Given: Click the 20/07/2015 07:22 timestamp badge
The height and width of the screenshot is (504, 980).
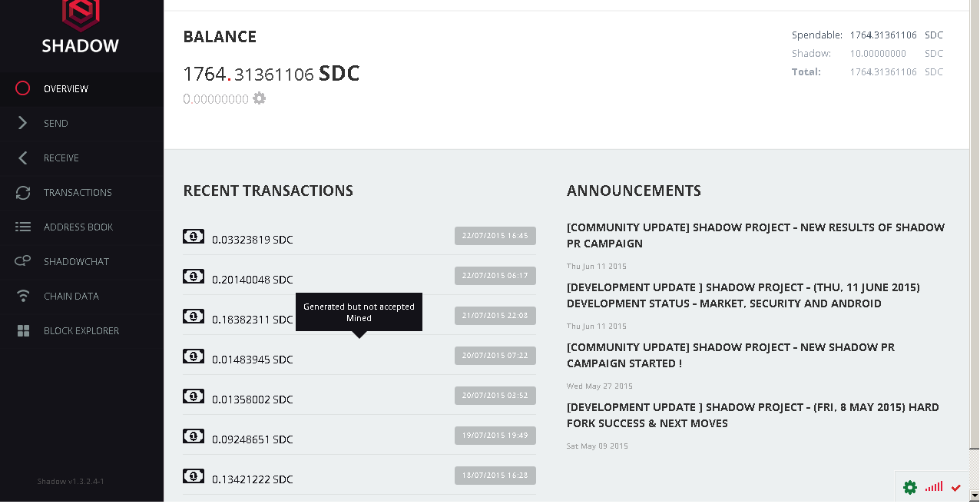Looking at the screenshot, I should (x=495, y=356).
